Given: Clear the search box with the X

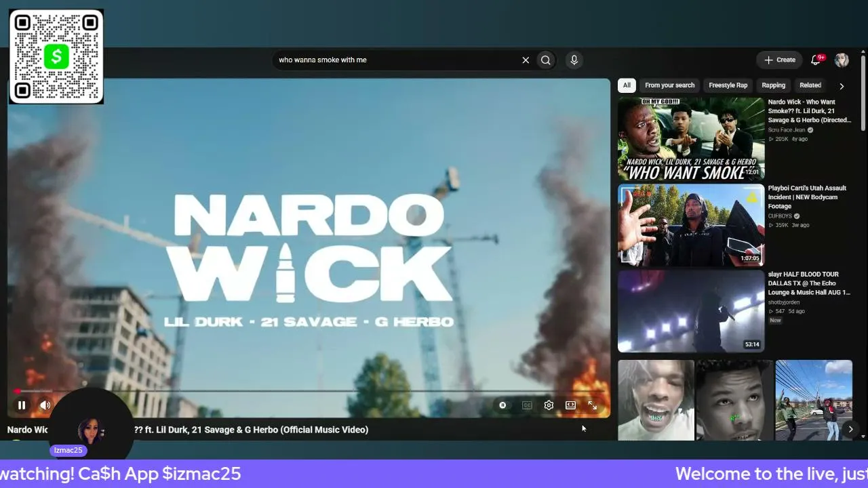Looking at the screenshot, I should tap(526, 60).
